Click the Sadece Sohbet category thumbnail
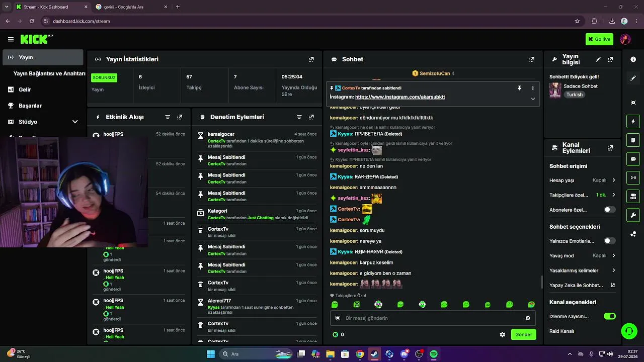Screen dimensions: 644x362 (555, 90)
